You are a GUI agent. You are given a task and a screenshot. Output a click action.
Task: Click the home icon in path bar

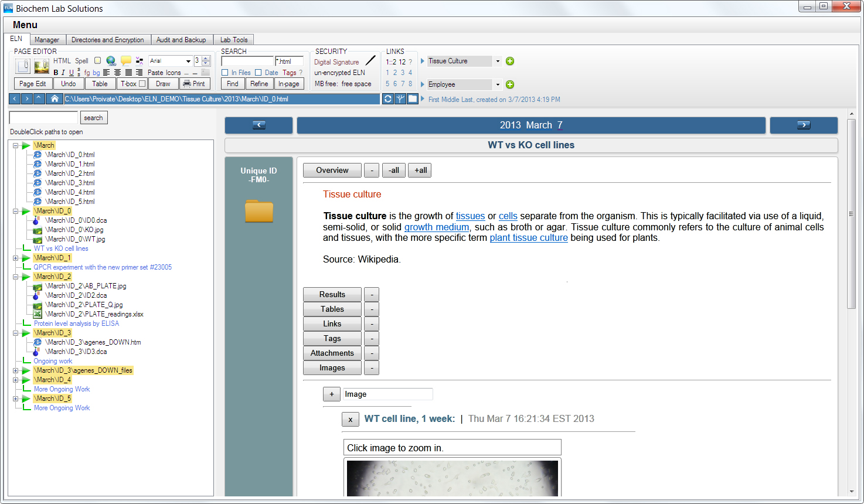(54, 99)
